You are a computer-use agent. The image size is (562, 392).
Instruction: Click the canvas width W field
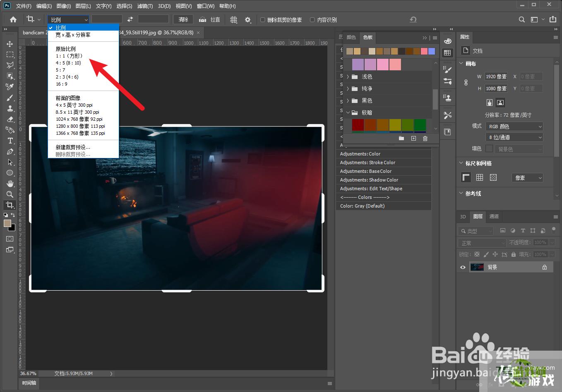coord(496,76)
